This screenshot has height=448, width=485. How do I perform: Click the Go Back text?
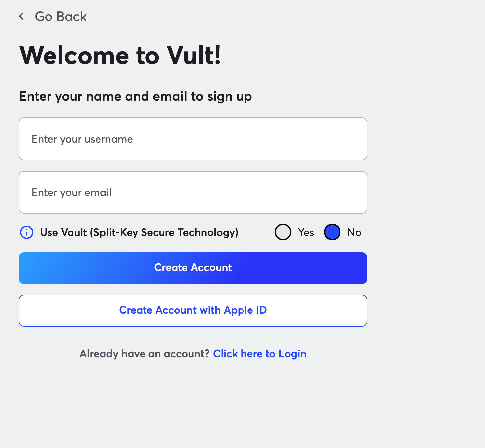click(60, 16)
